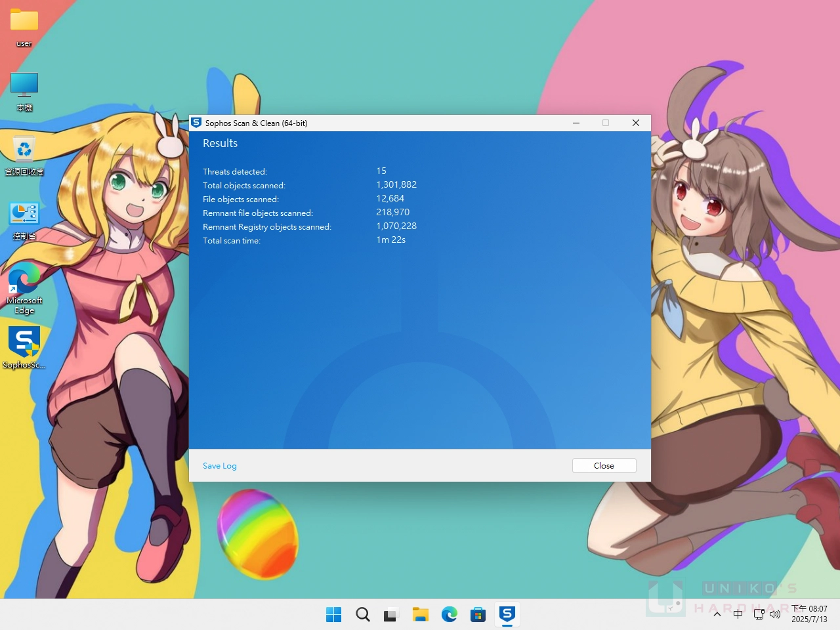Launch Microsoft Edge from the desktop shortcut

(x=24, y=289)
